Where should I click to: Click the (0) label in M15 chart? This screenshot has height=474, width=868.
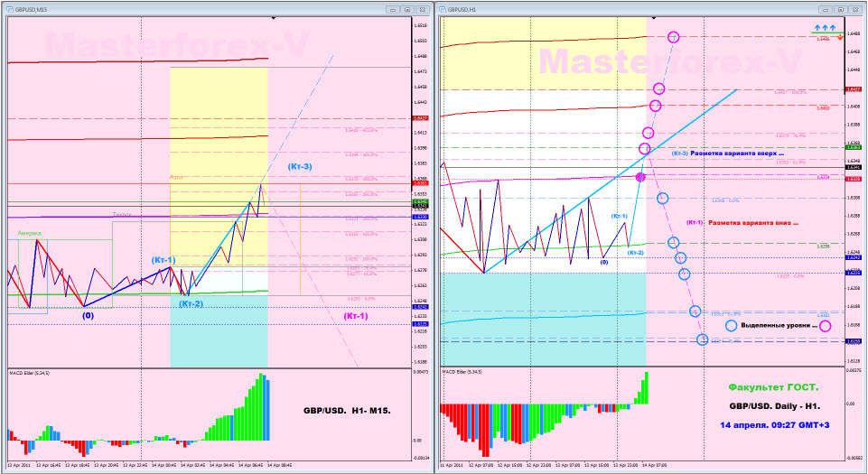click(x=88, y=316)
